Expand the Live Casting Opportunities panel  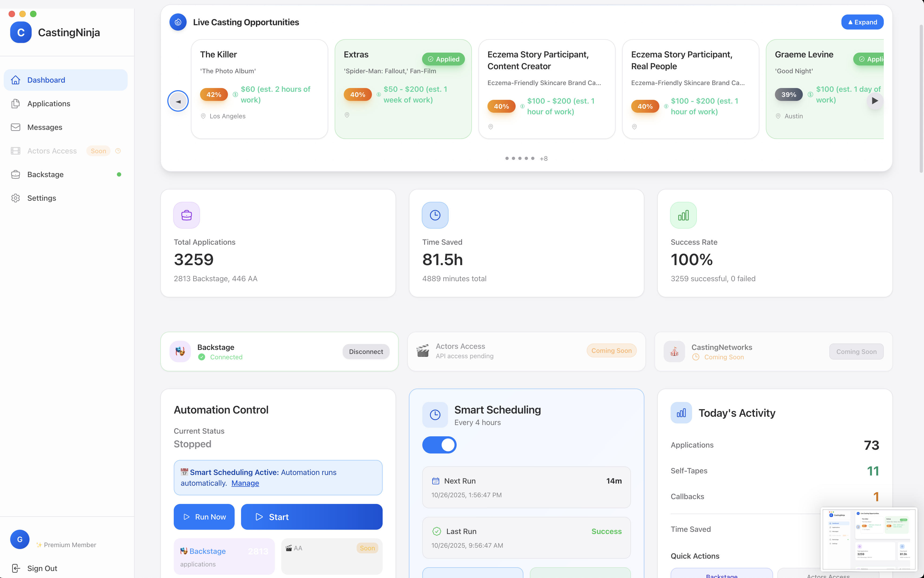pos(862,22)
